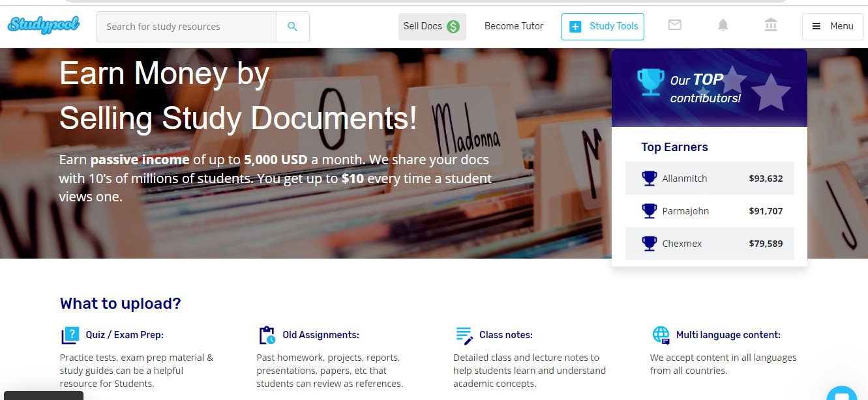Click the Class notes pencil icon
The image size is (868, 400).
(x=464, y=336)
